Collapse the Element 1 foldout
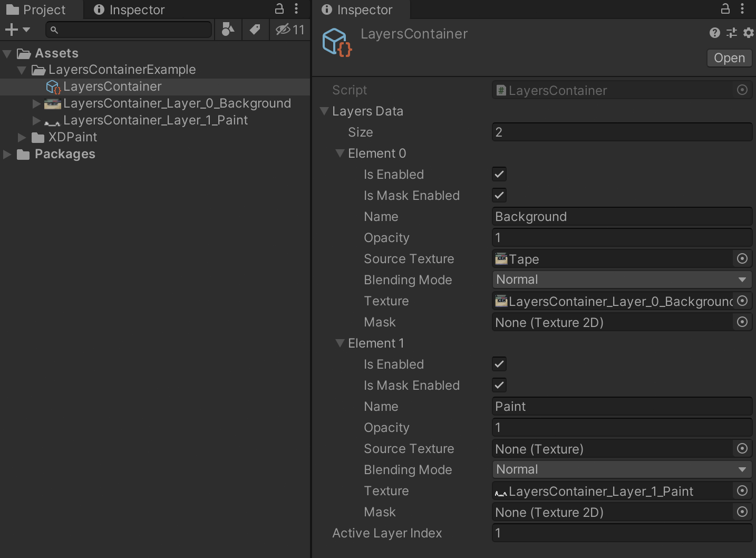Image resolution: width=756 pixels, height=558 pixels. pyautogui.click(x=340, y=343)
